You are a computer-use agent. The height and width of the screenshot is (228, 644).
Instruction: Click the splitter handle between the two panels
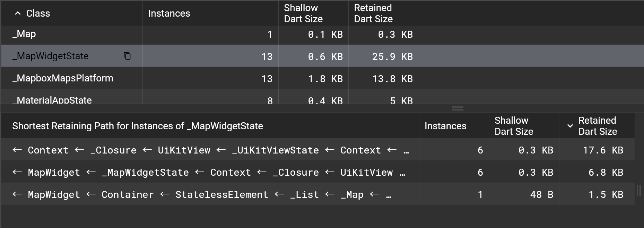tap(458, 108)
